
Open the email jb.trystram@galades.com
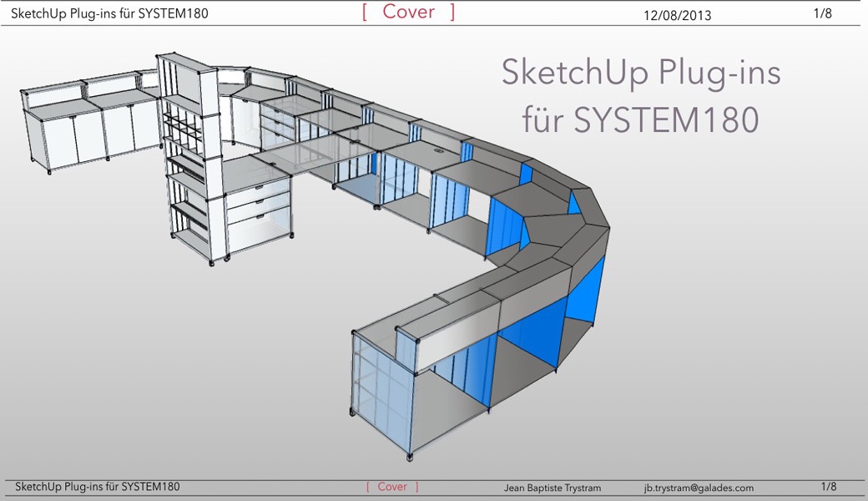699,488
